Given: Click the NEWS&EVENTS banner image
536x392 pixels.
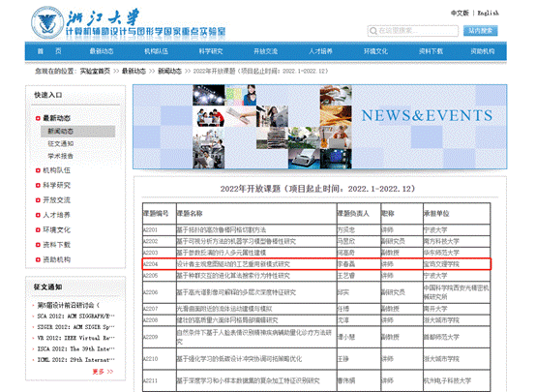Looking at the screenshot, I should pyautogui.click(x=319, y=127).
